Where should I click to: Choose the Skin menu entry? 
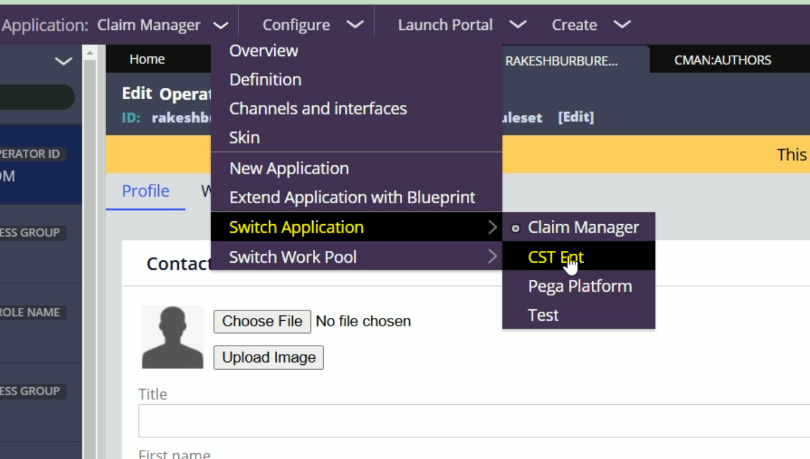click(244, 137)
